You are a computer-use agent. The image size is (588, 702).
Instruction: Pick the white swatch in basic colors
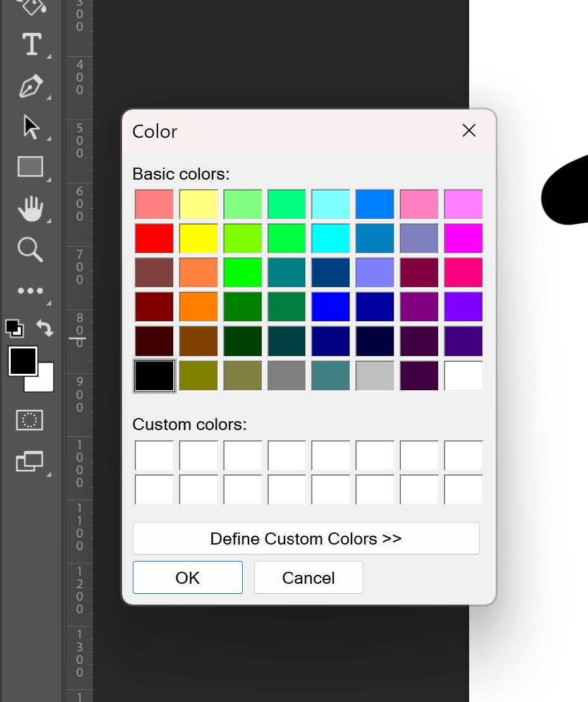point(463,375)
